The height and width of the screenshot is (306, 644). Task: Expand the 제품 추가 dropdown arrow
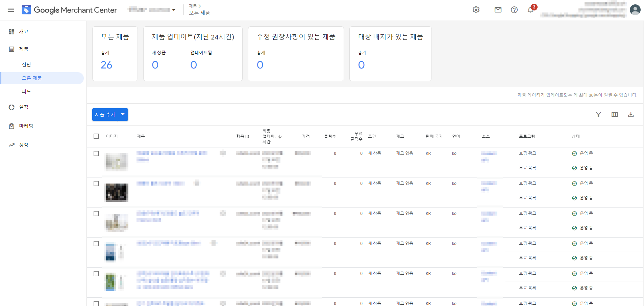coord(123,114)
